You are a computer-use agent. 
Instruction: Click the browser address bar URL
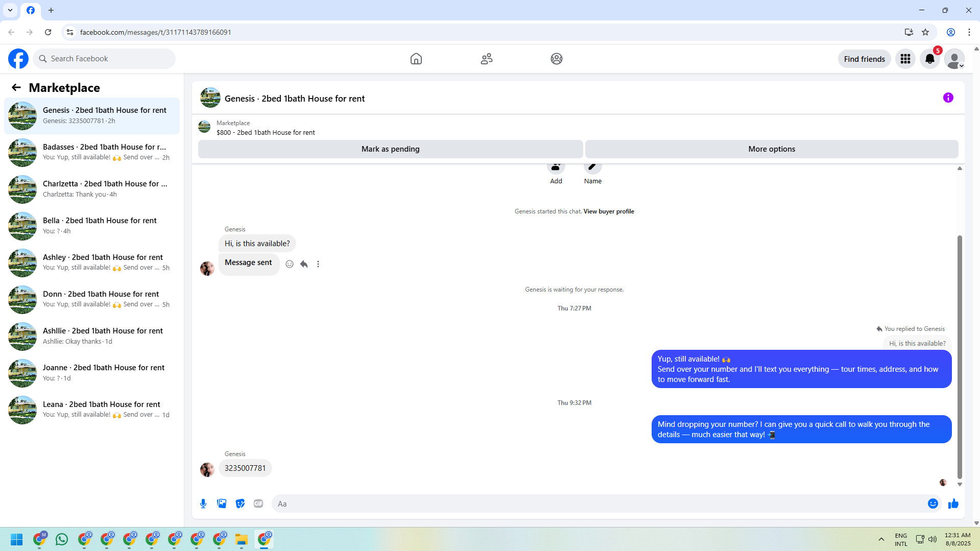(x=156, y=32)
